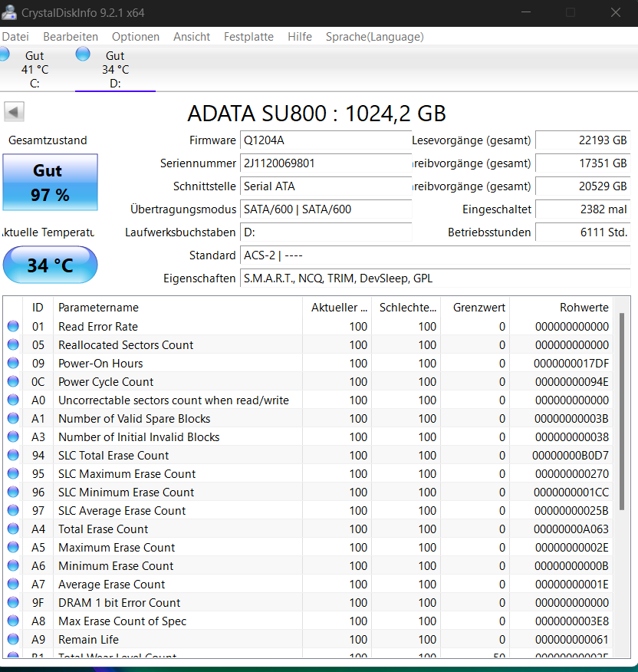
Task: Click raw value 00000000B0D7 of SLC Total Erase
Action: [x=571, y=456]
